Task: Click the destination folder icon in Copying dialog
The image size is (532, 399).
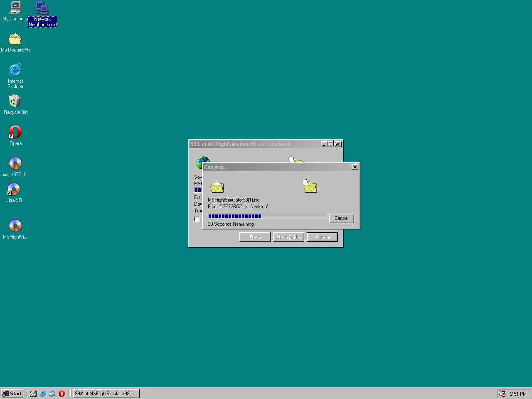Action: (310, 186)
